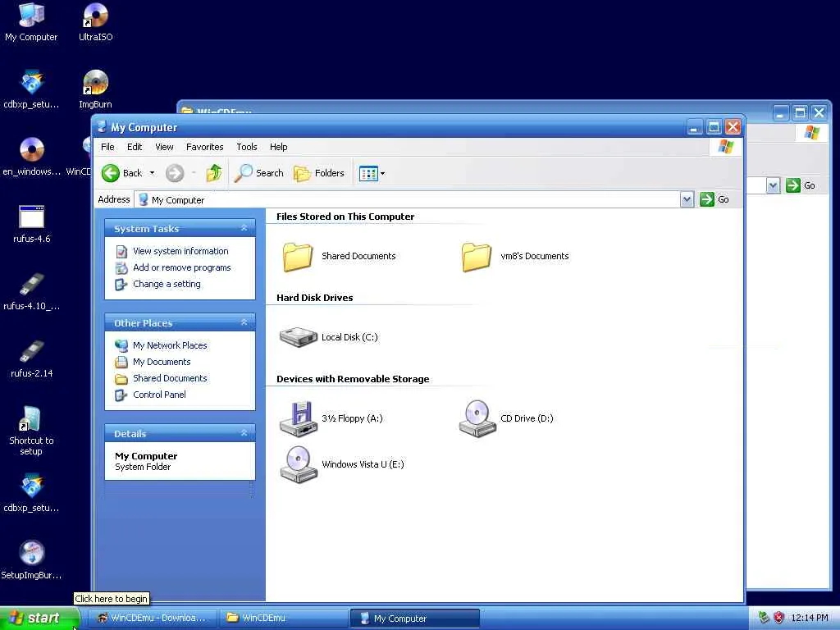Click the system clock 12:14 PM
The height and width of the screenshot is (630, 840).
[810, 618]
